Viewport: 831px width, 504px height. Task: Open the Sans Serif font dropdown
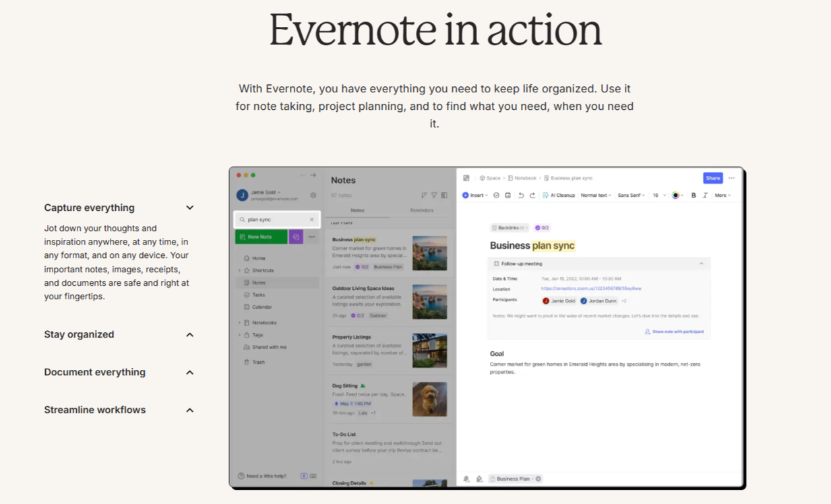[632, 195]
